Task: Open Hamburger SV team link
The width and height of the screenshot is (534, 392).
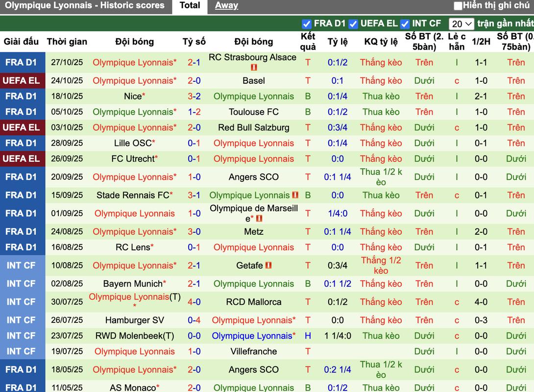Action: point(135,320)
